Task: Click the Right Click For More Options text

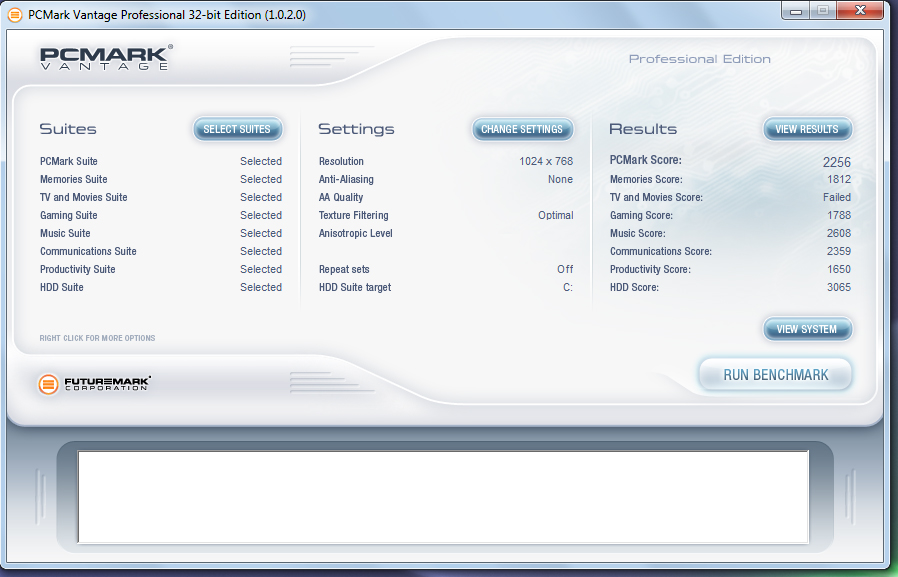Action: tap(97, 338)
